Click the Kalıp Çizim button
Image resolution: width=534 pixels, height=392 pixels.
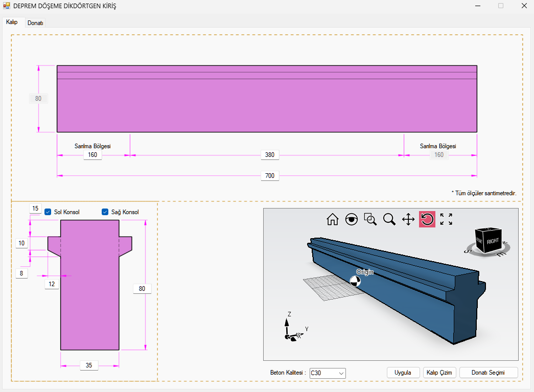439,373
